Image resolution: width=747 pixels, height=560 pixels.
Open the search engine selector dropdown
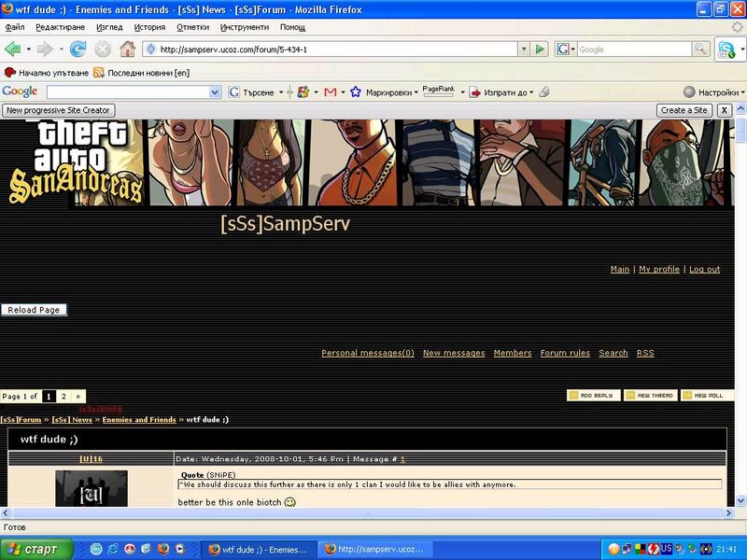point(567,49)
